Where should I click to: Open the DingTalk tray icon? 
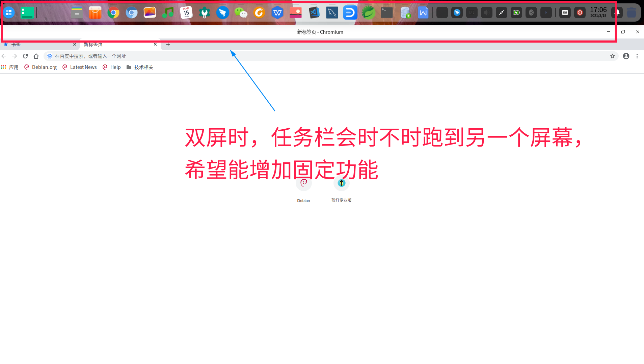click(457, 13)
